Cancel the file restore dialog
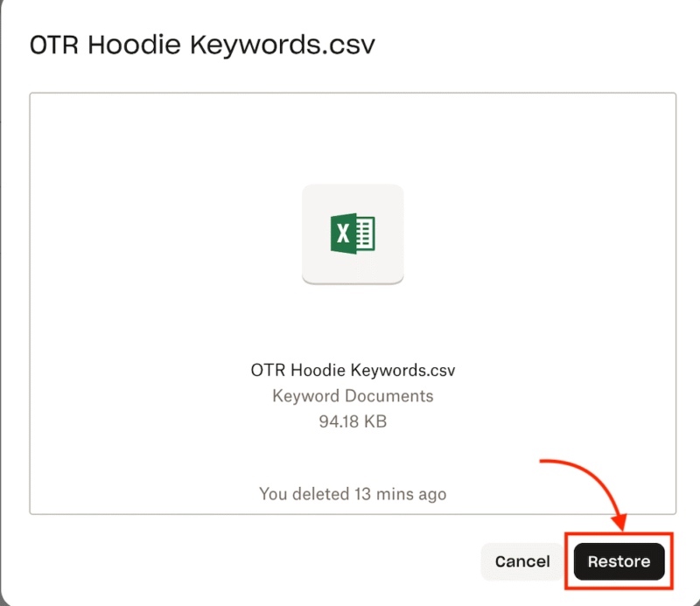 [x=522, y=561]
